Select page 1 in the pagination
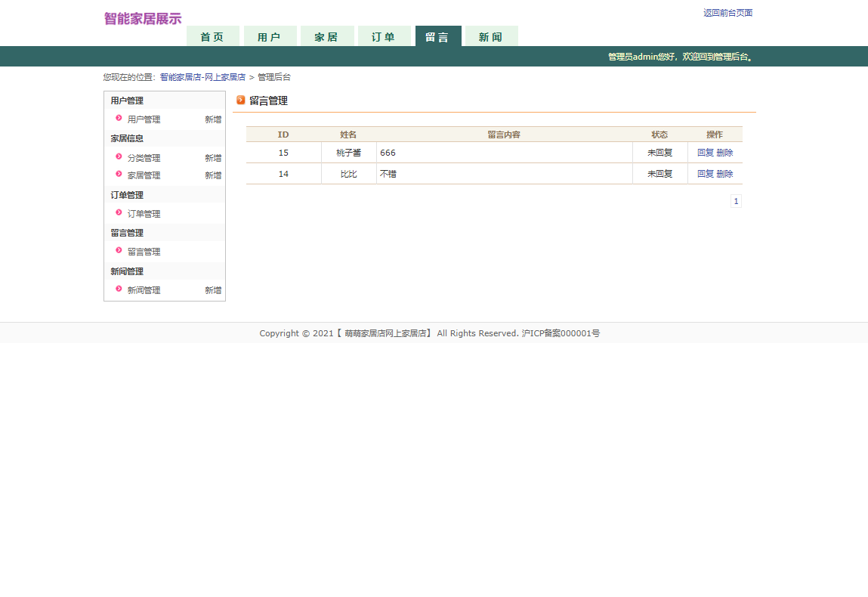The width and height of the screenshot is (868, 597). [735, 200]
